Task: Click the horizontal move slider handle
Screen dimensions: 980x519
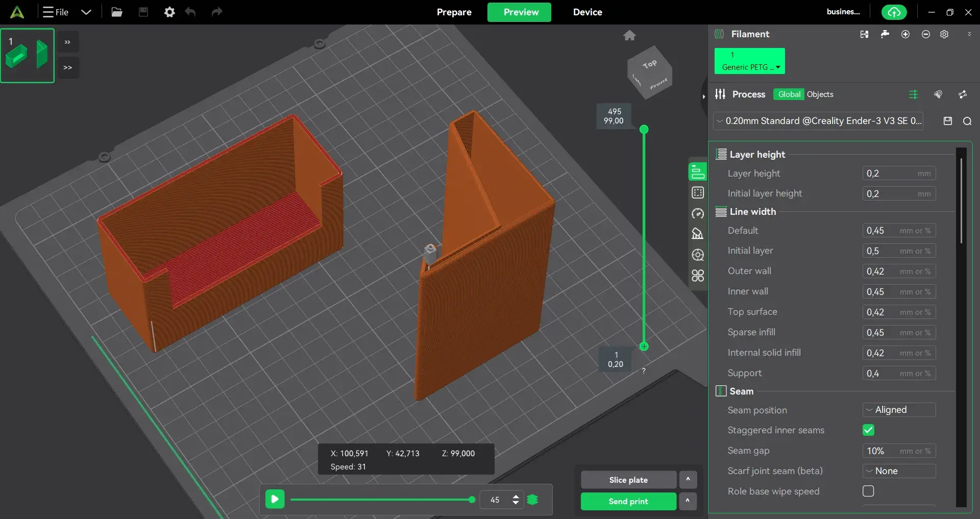Action: tap(472, 500)
